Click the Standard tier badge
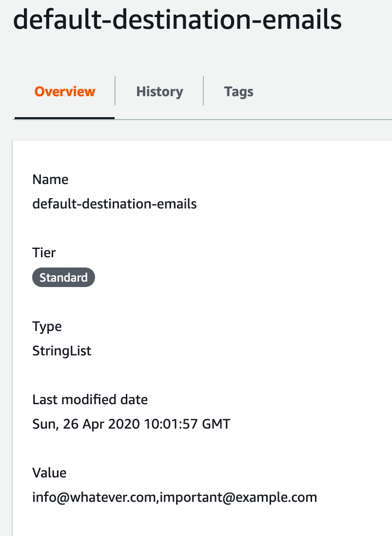This screenshot has width=392, height=536. [x=63, y=278]
